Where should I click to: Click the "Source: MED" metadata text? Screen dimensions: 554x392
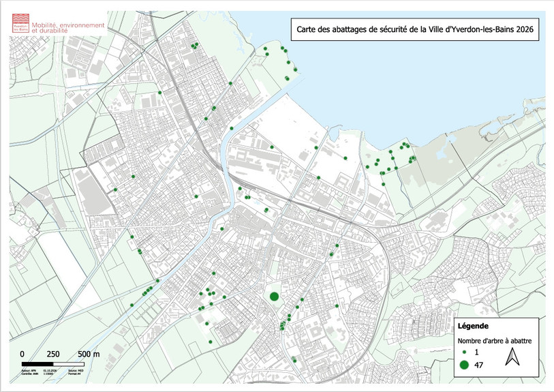[x=76, y=371]
